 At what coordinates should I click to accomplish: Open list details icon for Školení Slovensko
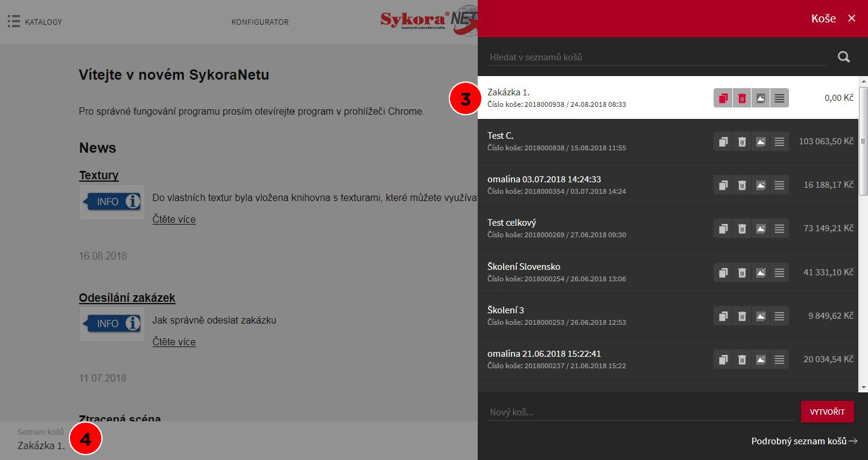tap(779, 272)
